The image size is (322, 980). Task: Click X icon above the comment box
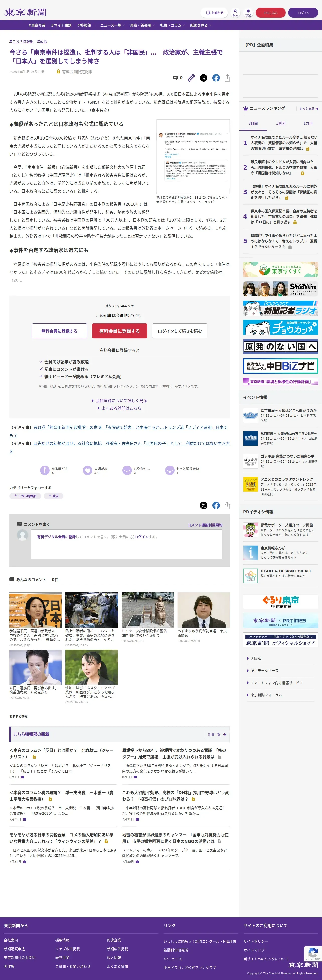tap(203, 505)
